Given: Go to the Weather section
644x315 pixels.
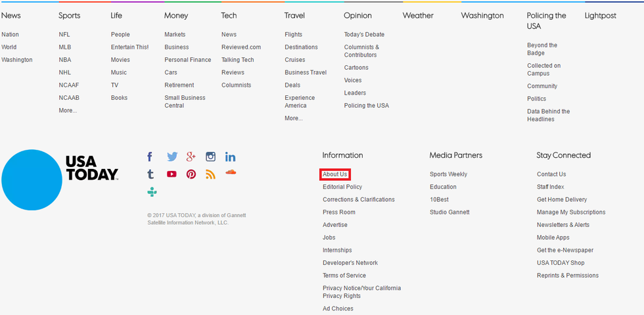Looking at the screenshot, I should (418, 16).
